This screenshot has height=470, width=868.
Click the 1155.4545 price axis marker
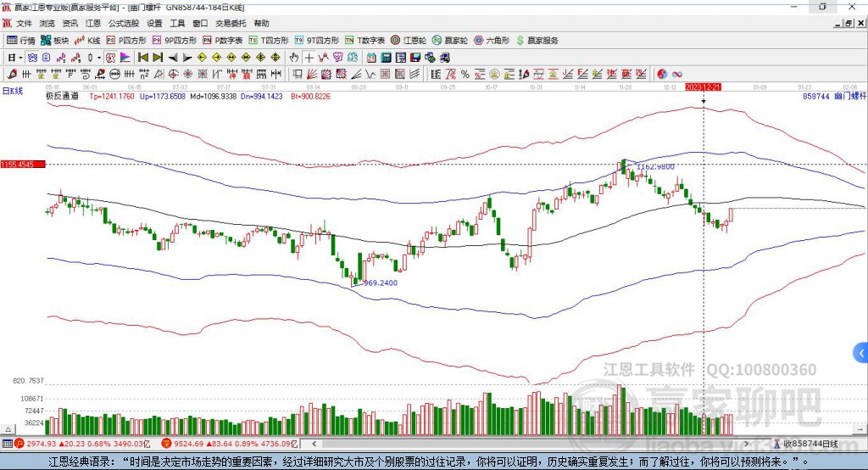(23, 165)
